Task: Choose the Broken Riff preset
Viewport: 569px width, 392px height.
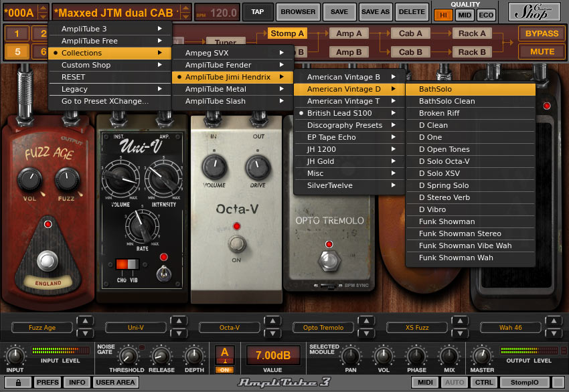Action: (x=471, y=113)
